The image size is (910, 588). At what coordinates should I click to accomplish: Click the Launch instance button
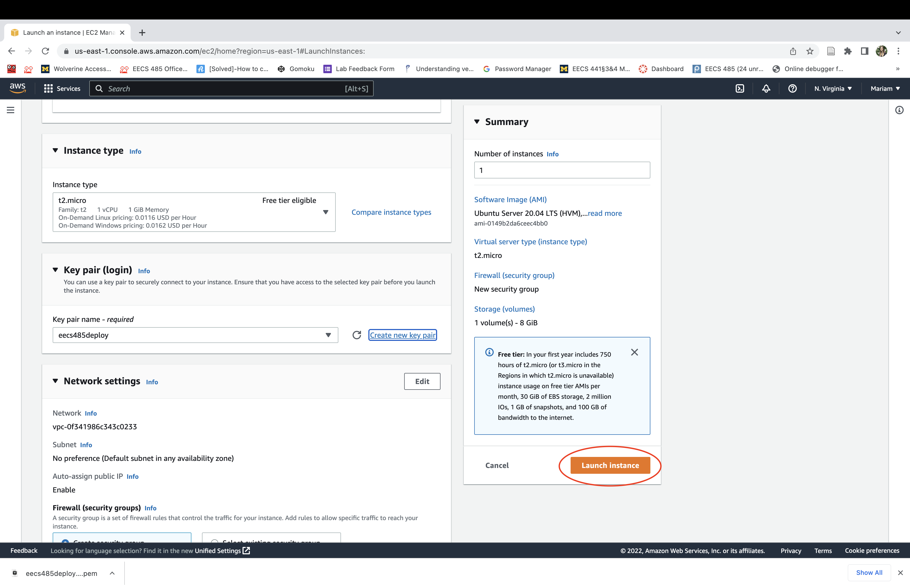[x=610, y=465]
